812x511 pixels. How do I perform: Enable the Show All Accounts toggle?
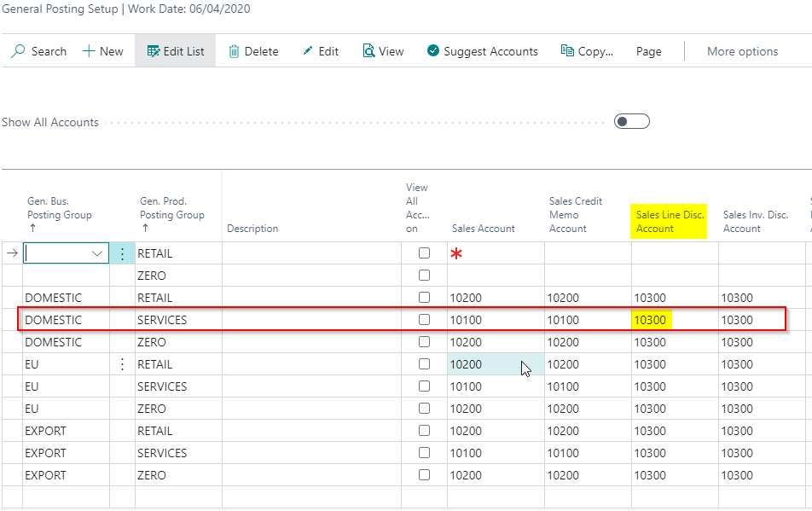[631, 121]
